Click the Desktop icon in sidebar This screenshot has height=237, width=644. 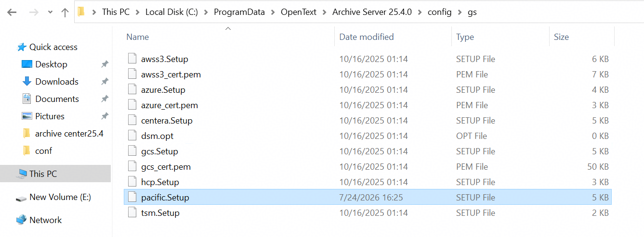click(27, 64)
